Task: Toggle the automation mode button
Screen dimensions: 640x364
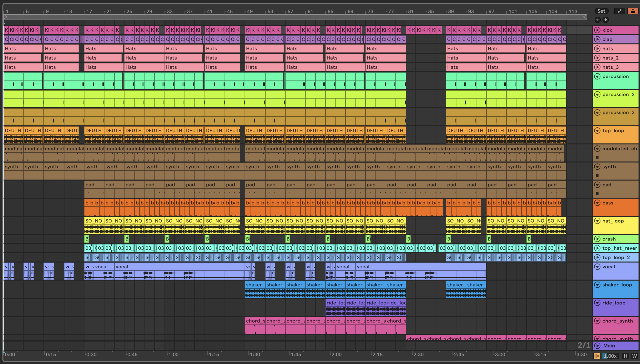Action: pos(619,11)
